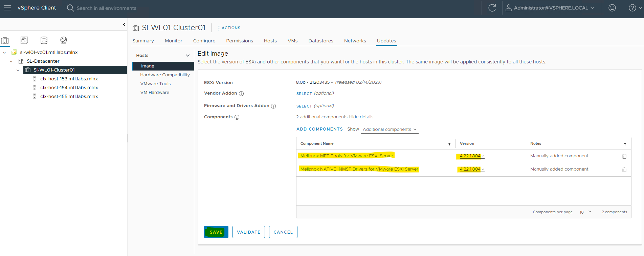Delete the Mellanox MFT Tools component
This screenshot has width=644, height=256.
pos(624,156)
